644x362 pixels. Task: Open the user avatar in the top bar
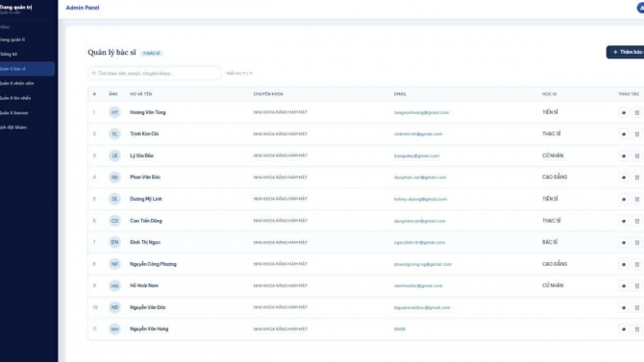point(641,8)
